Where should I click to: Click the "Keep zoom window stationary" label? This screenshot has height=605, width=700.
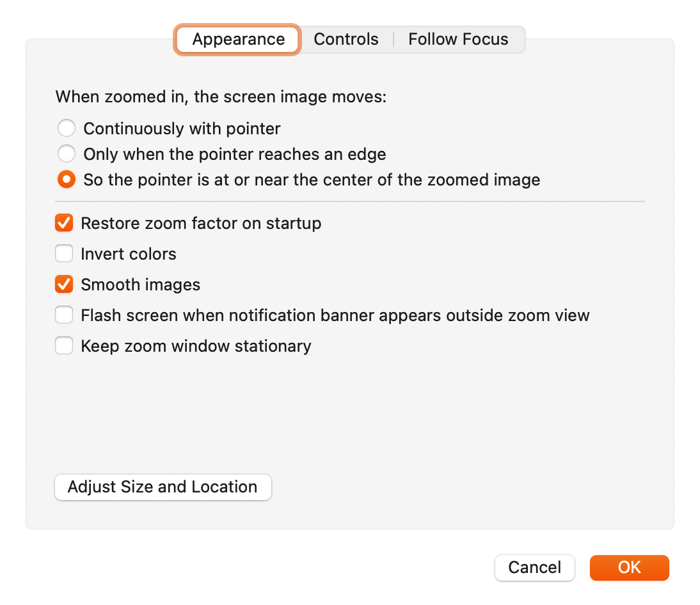(196, 346)
